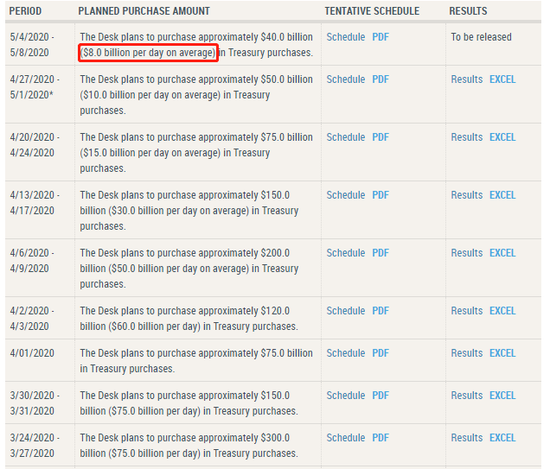Open the Schedule link for 5/4/2020 - 5/8/2020
This screenshot has width=550, height=469.
pyautogui.click(x=346, y=37)
